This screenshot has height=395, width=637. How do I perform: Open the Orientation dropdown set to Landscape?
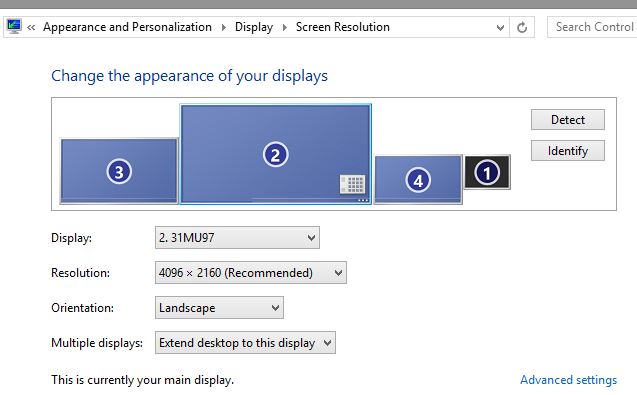pyautogui.click(x=219, y=308)
